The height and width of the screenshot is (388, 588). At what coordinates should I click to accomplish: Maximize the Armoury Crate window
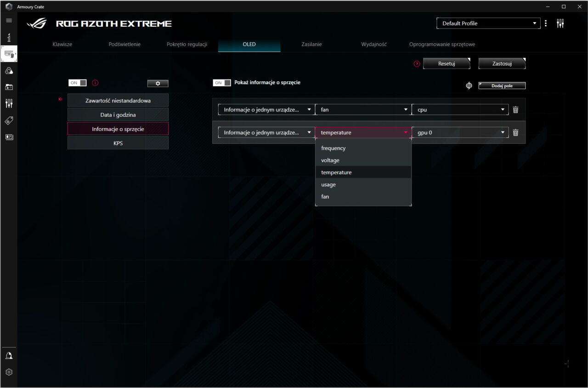[564, 7]
